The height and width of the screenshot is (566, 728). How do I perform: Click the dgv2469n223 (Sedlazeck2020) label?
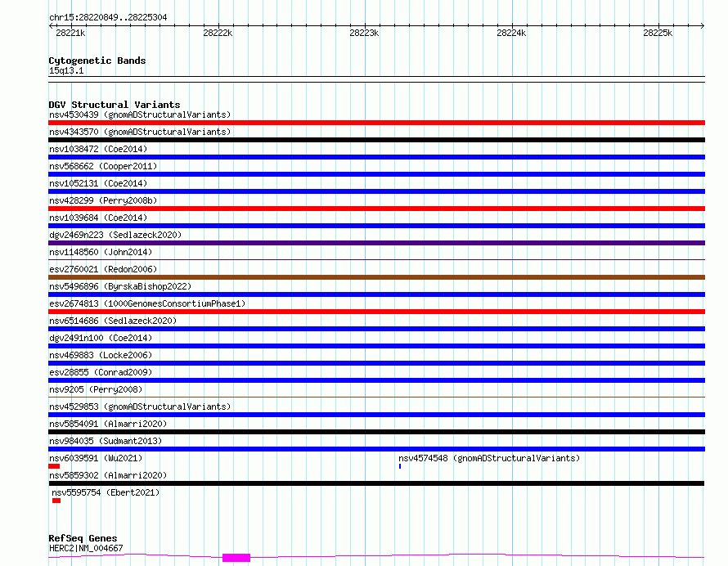tap(115, 235)
